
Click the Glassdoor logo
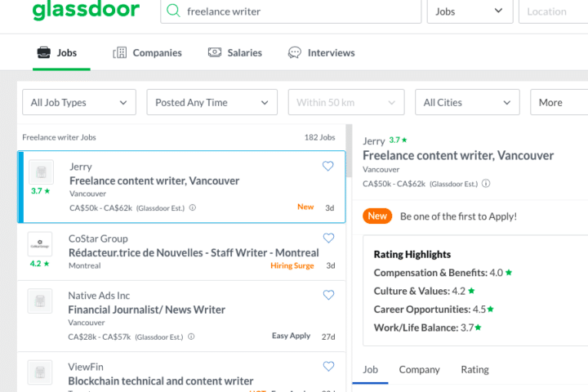tap(86, 9)
